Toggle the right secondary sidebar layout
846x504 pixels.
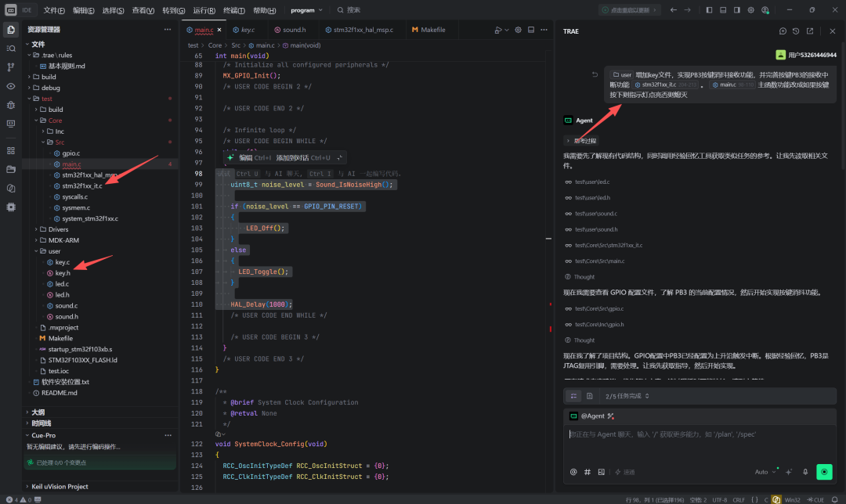point(736,9)
